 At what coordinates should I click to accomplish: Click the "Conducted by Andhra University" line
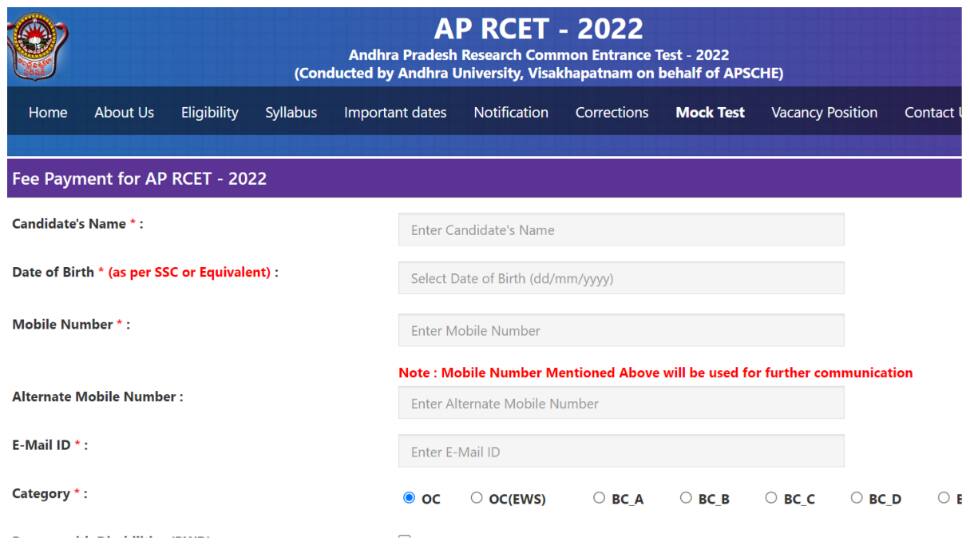pyautogui.click(x=538, y=74)
